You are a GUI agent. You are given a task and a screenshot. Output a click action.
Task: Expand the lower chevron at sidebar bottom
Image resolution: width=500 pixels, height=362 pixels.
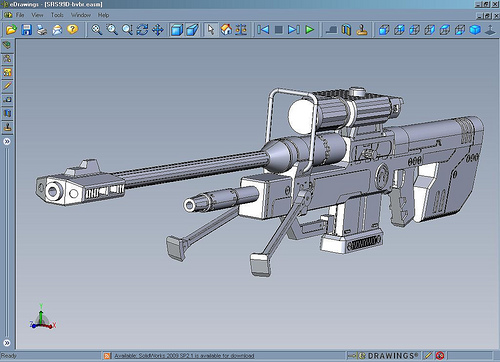point(7,343)
